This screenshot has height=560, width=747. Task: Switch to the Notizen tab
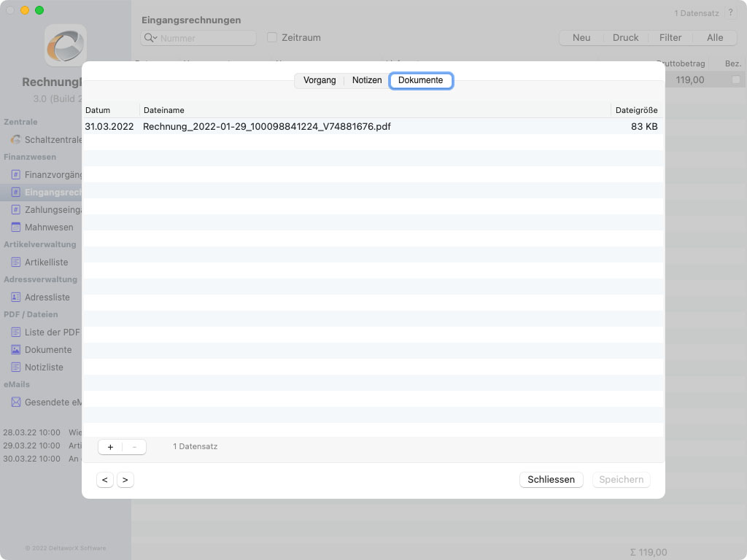tap(367, 80)
